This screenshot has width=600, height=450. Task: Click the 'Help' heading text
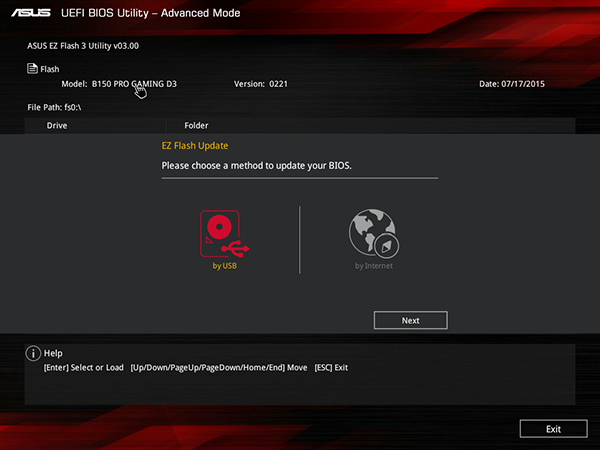pyautogui.click(x=53, y=353)
